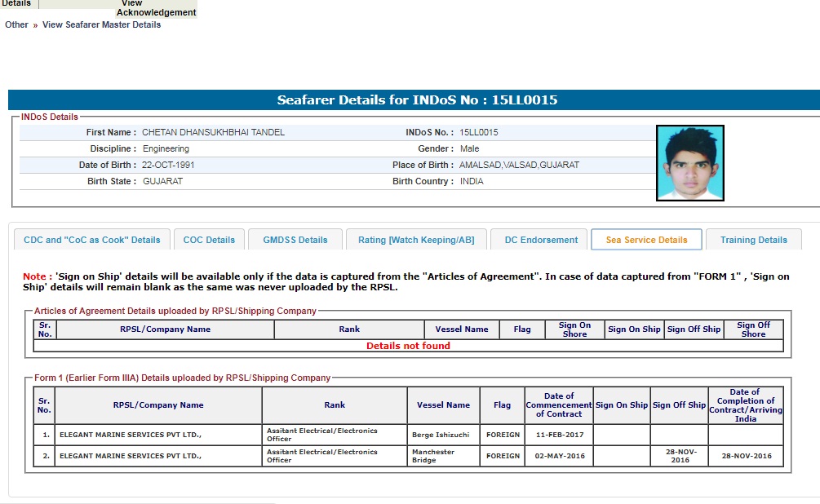Screen dimensions: 820x504
Task: Click the View Seafarer Master Details breadcrumb
Action: point(101,24)
